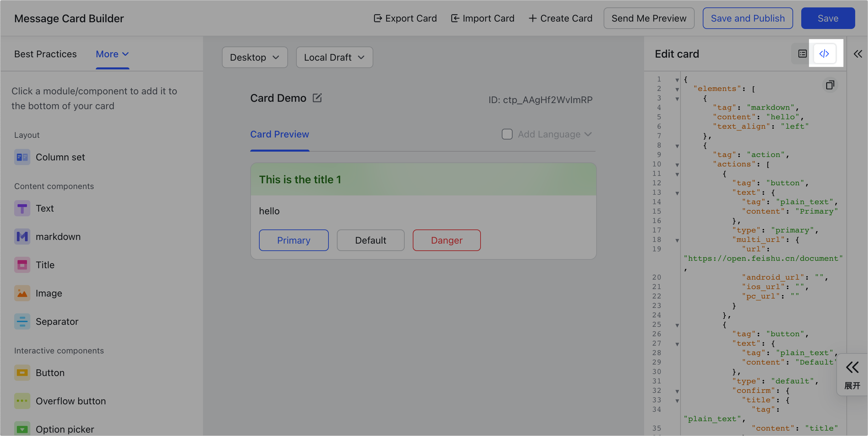
Task: Enable the Add Language checkbox
Action: point(507,134)
